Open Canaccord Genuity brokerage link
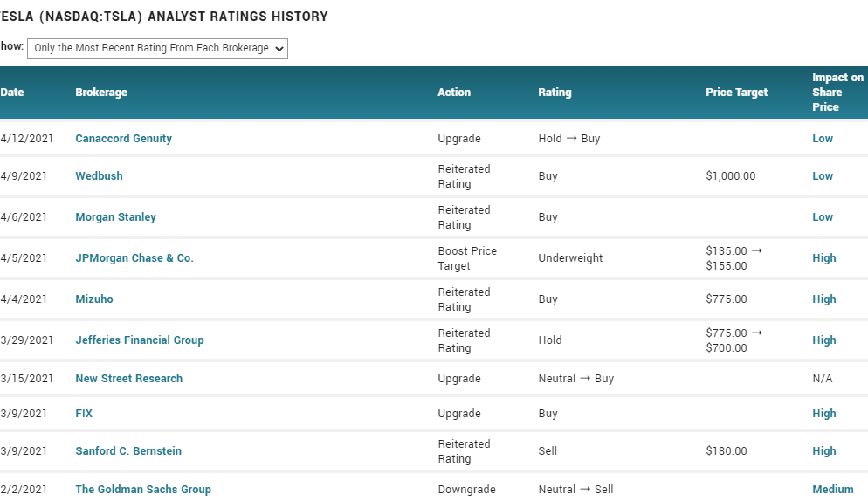The width and height of the screenshot is (868, 501). click(123, 139)
